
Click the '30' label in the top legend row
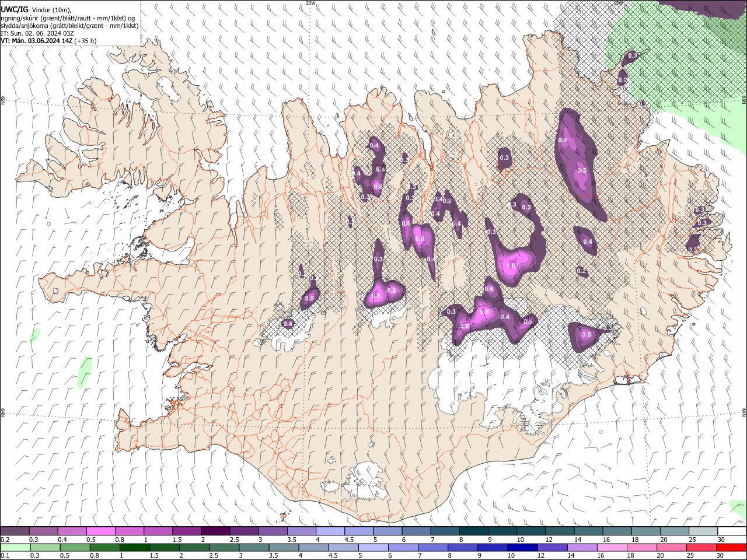click(x=721, y=540)
